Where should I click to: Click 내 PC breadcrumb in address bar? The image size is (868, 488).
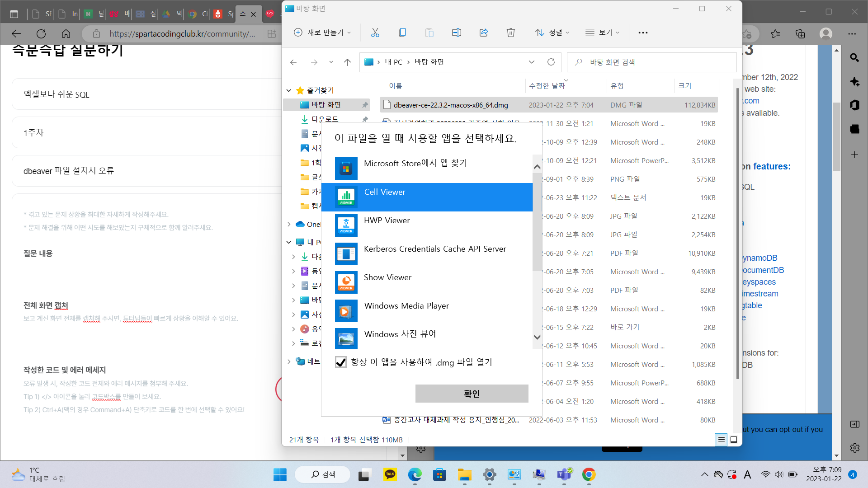[x=393, y=62]
